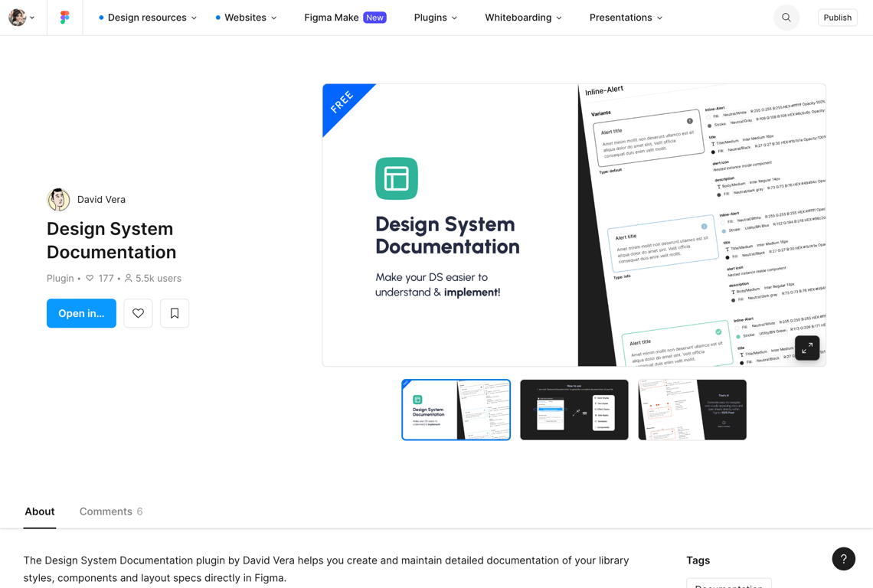Expand the Presentations menu
Screen dimensions: 873x588
[626, 17]
